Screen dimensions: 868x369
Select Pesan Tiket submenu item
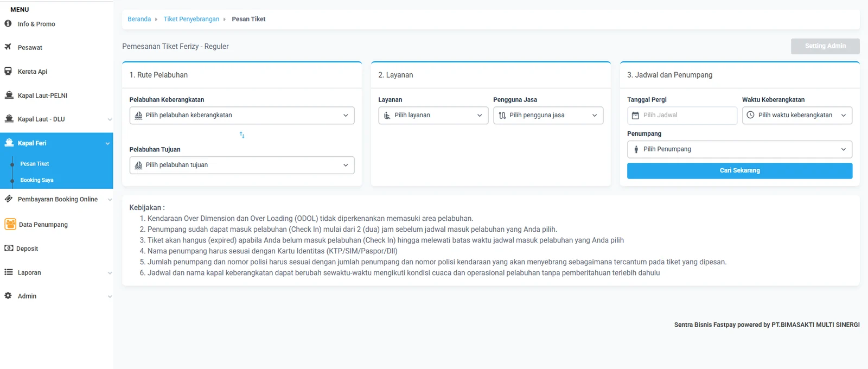[35, 163]
